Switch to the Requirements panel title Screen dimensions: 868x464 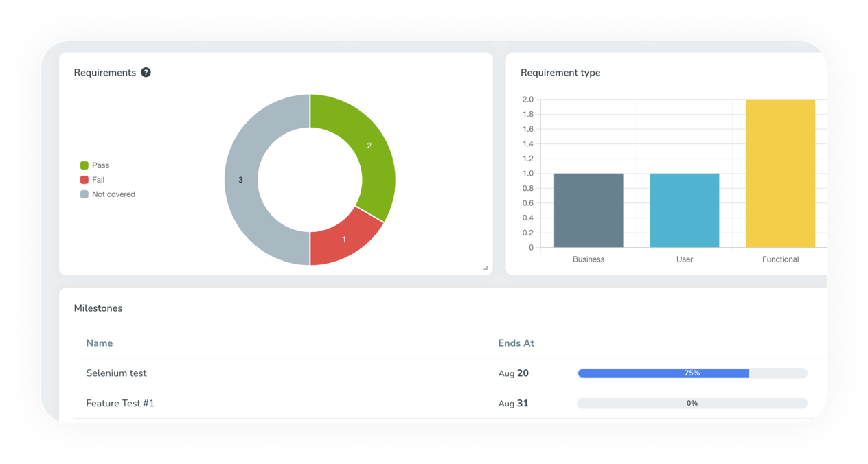(104, 72)
